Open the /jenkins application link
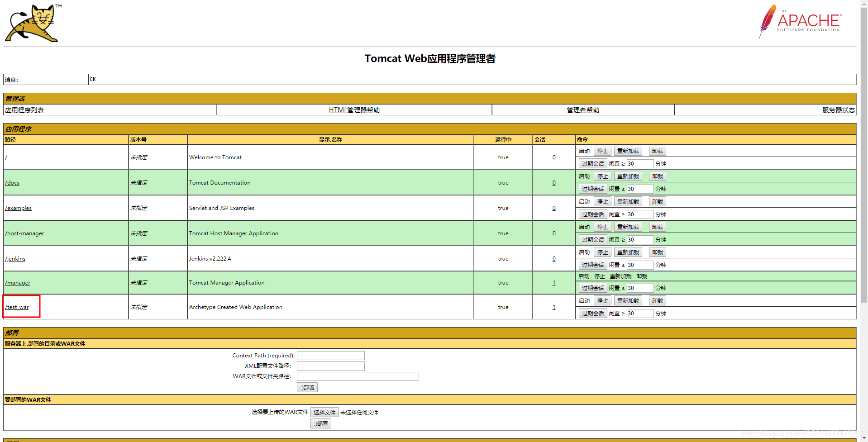Viewport: 868px width, 442px height. (15, 259)
